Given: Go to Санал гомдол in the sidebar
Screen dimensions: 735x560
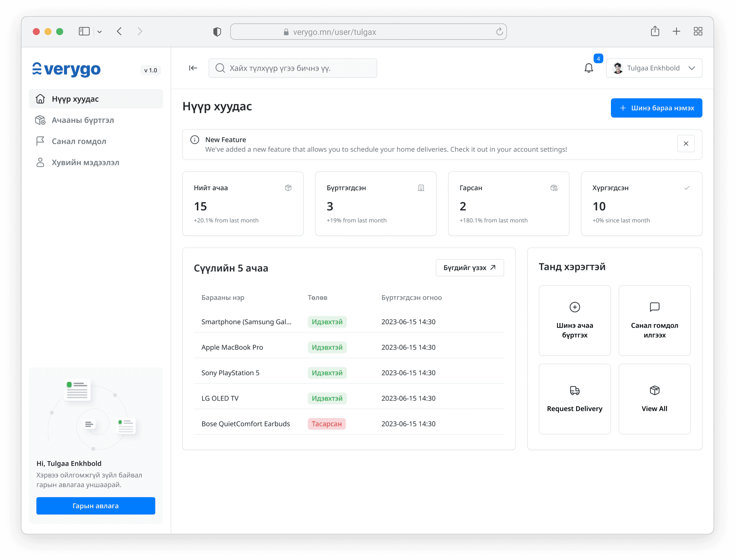Looking at the screenshot, I should point(79,141).
